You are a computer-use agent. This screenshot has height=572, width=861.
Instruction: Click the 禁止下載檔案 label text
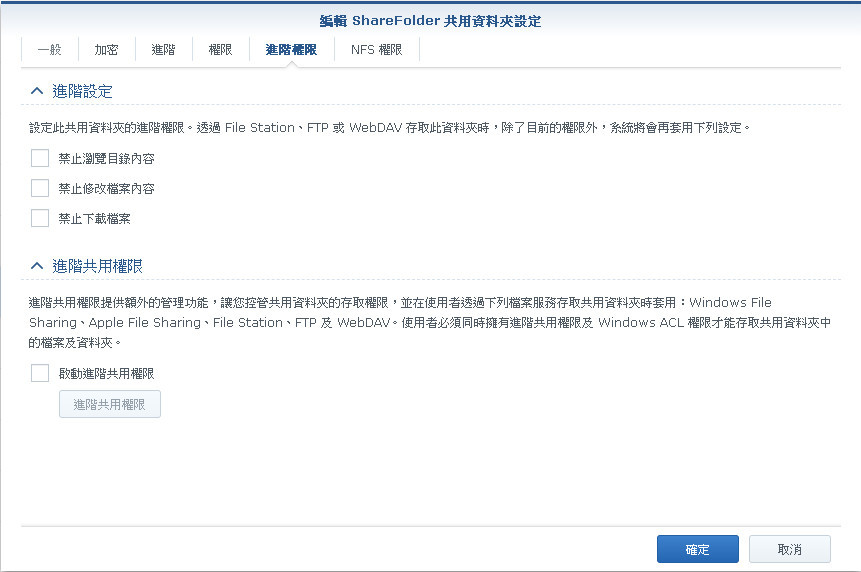click(x=94, y=218)
